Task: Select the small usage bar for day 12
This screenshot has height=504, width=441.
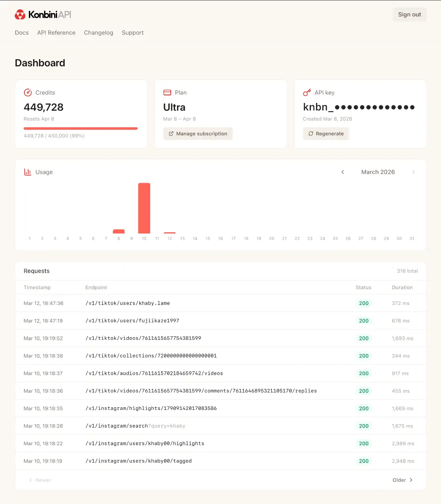Action: [x=170, y=233]
